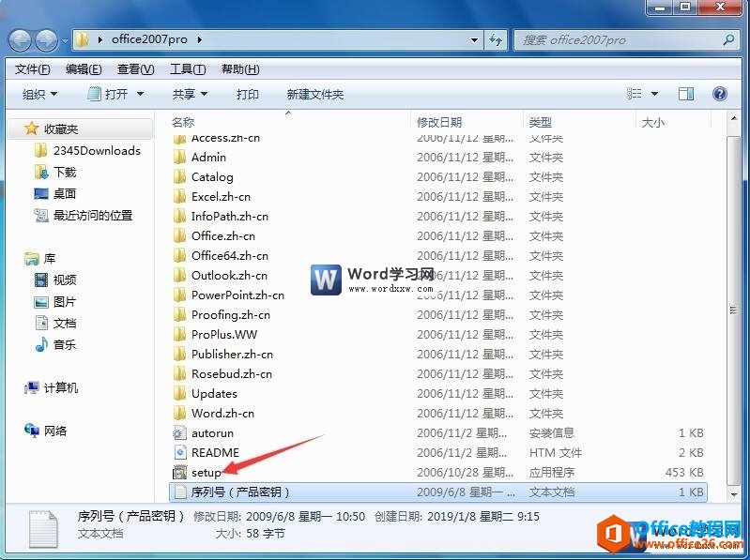
Task: Select the Rosebud.zh-cn folder icon
Action: [x=179, y=373]
